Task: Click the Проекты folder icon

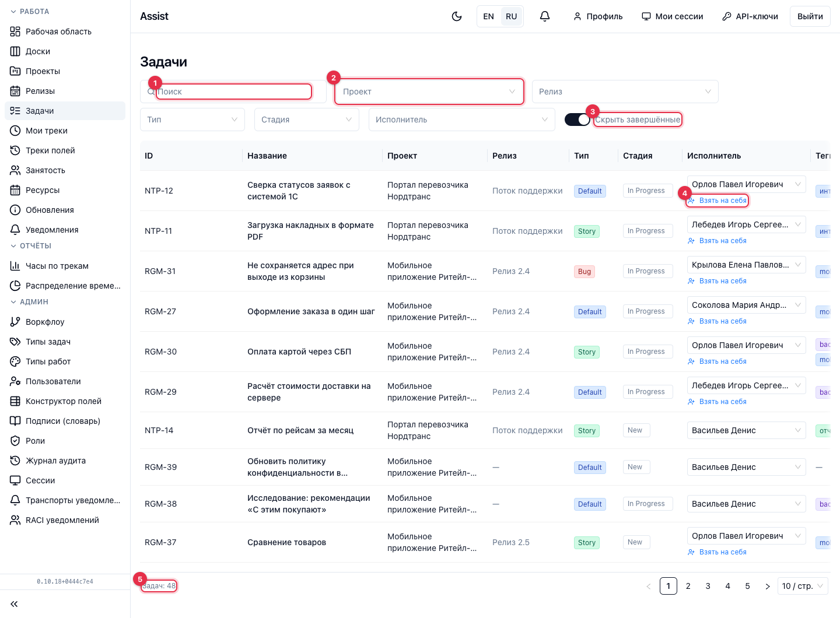Action: click(x=15, y=71)
